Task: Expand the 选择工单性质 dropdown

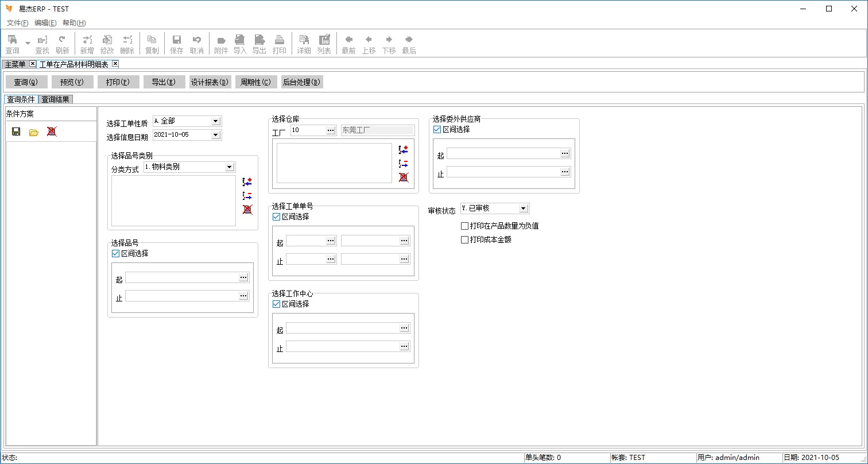Action: [x=216, y=121]
